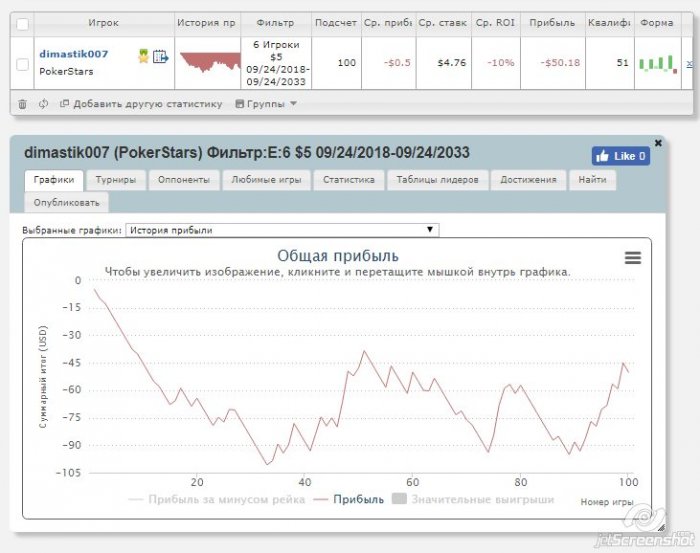Open the chart hamburger menu icon
700x553 pixels.
(x=633, y=258)
